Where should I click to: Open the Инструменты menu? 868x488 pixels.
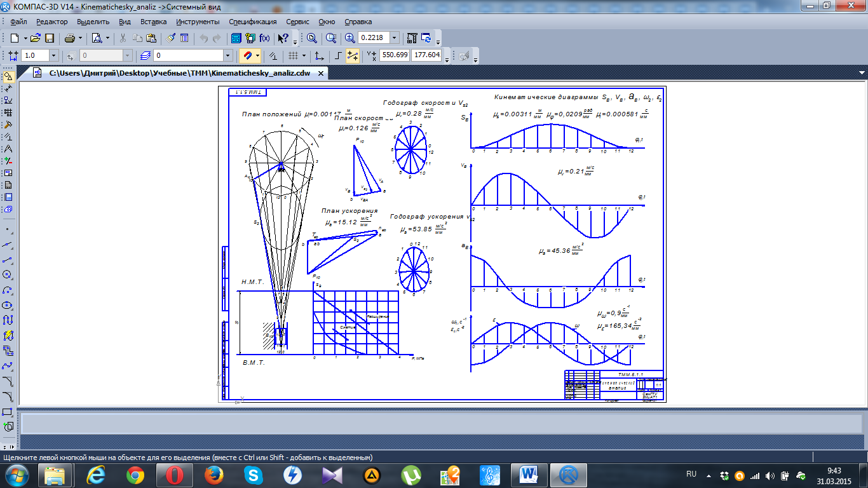pyautogui.click(x=198, y=22)
